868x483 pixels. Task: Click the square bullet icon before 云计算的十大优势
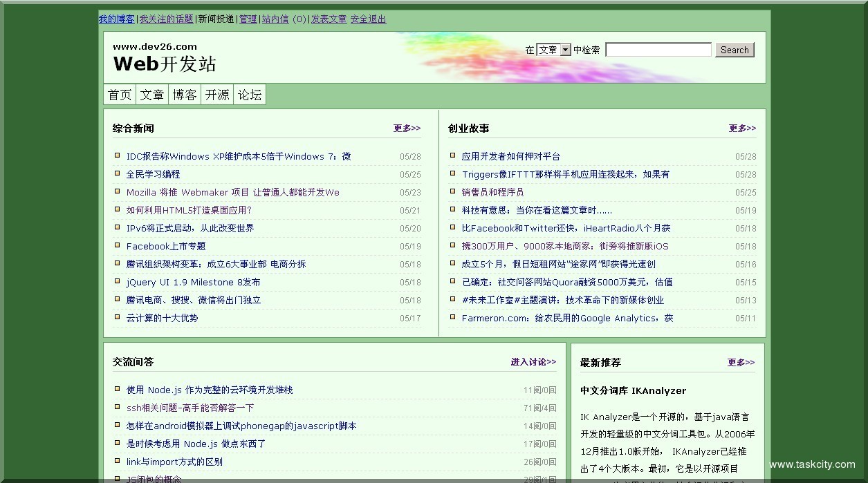click(116, 317)
